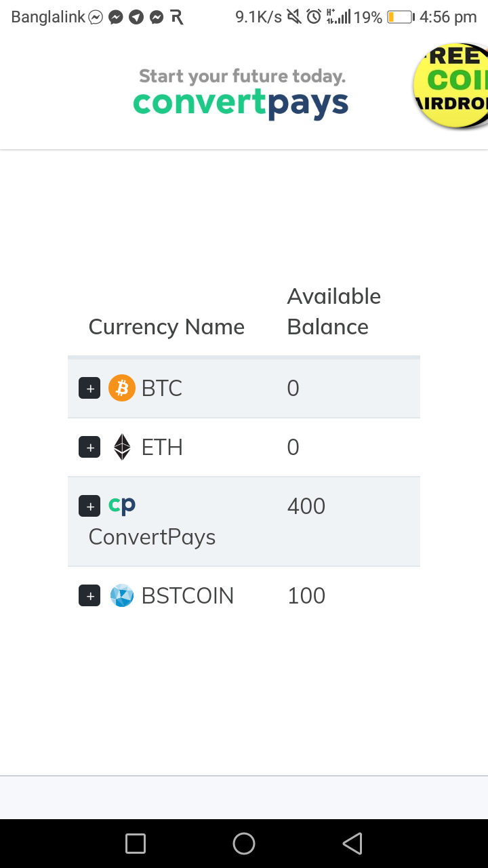Click the Available Balance column header

(333, 311)
